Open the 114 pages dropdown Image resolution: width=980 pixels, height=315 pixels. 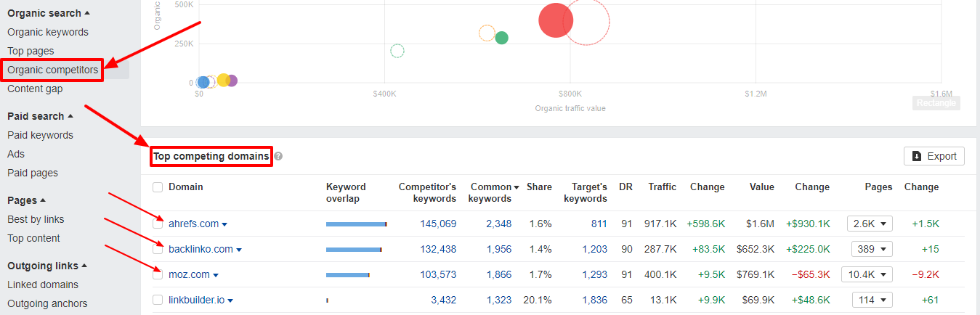[x=872, y=300]
